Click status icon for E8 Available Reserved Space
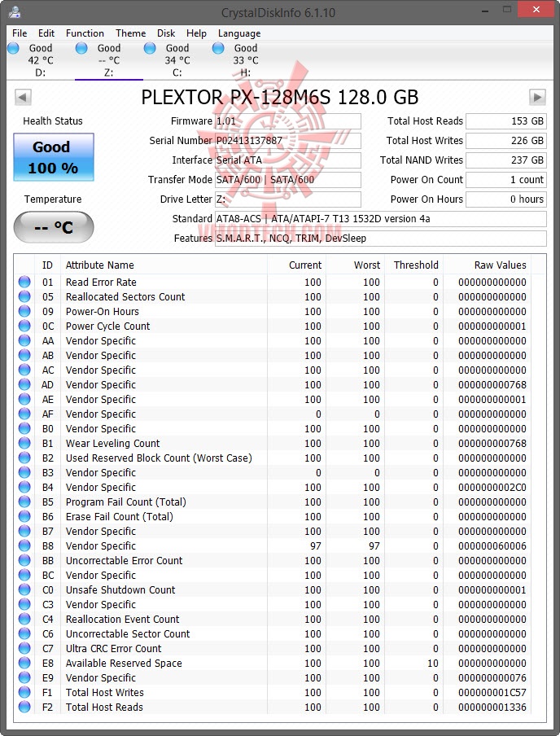Viewport: 560px width, 736px height. pyautogui.click(x=24, y=662)
